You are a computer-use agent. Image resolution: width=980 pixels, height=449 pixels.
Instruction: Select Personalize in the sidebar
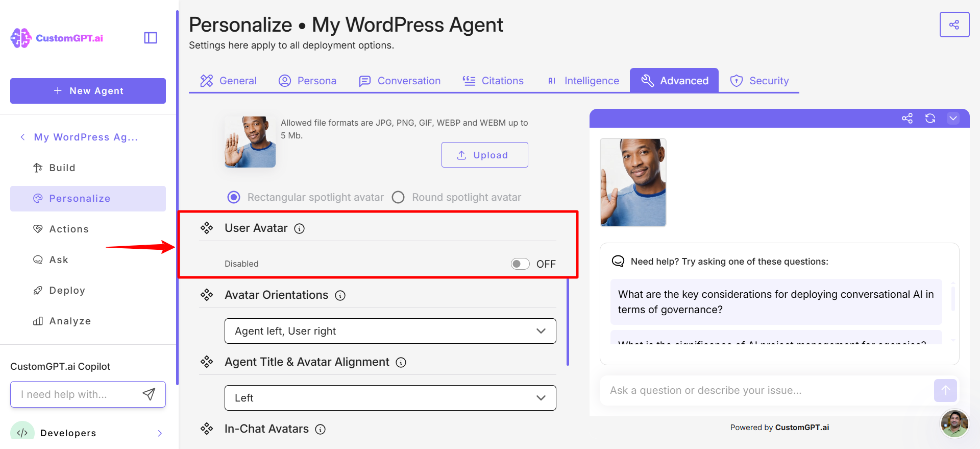pyautogui.click(x=88, y=199)
